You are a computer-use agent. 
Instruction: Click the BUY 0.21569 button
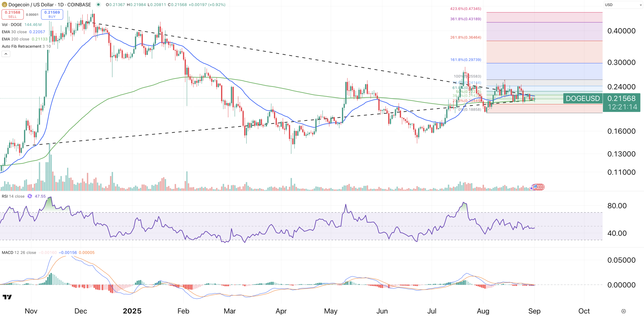click(52, 14)
